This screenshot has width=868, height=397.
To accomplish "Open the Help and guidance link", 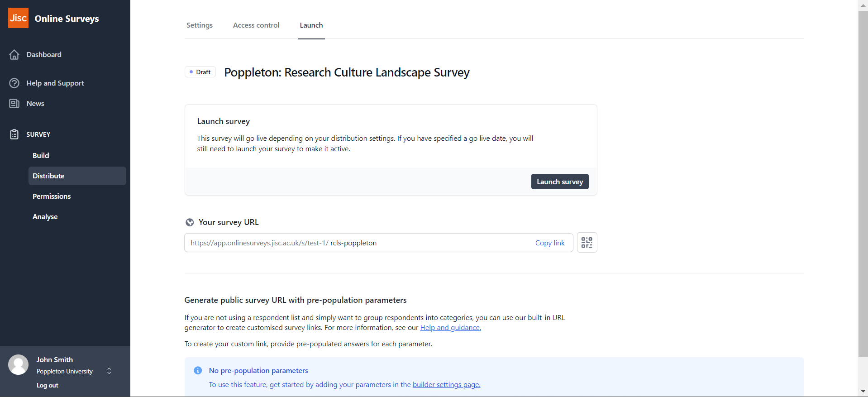I will point(450,328).
